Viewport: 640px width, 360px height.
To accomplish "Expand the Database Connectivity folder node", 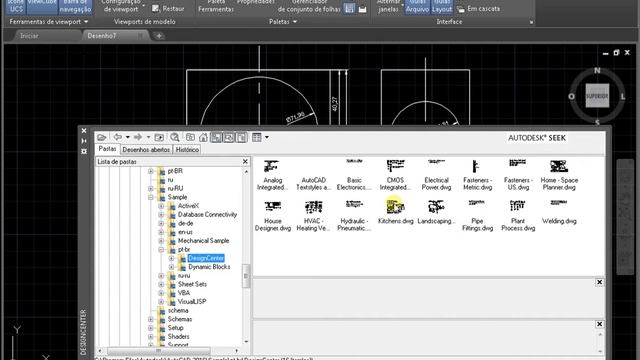I will click(161, 215).
